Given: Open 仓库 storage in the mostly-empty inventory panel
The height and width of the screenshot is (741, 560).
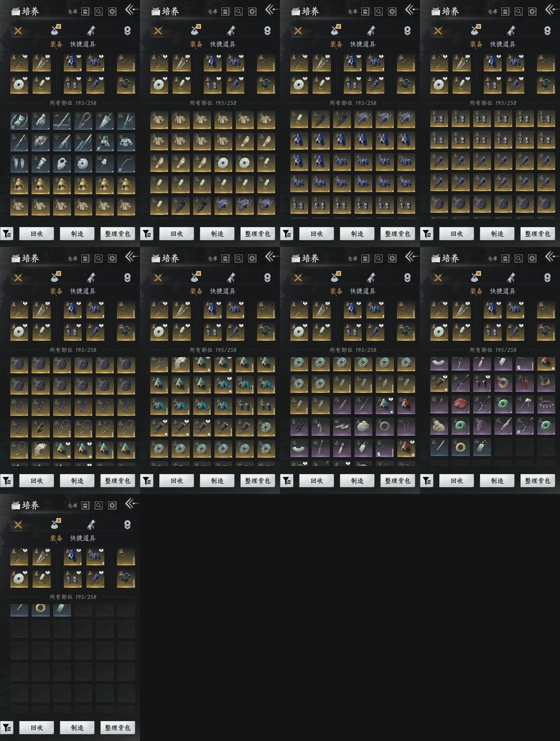Looking at the screenshot, I should pyautogui.click(x=73, y=505).
